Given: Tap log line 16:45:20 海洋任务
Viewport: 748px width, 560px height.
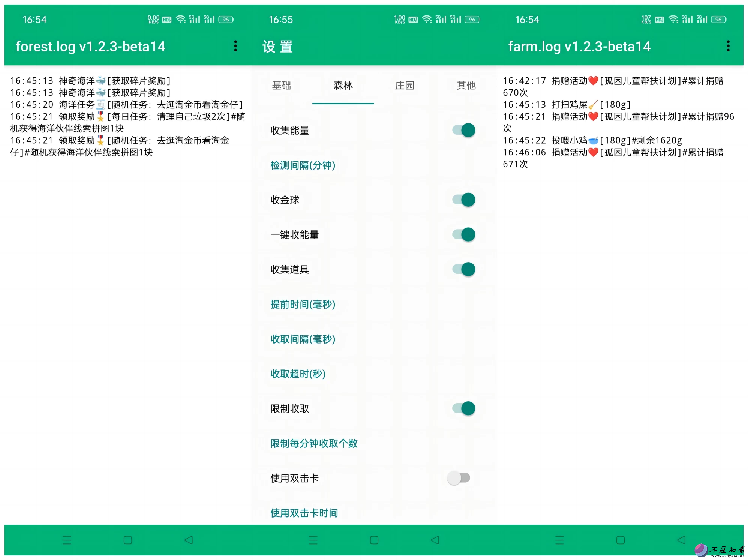Looking at the screenshot, I should [x=126, y=104].
